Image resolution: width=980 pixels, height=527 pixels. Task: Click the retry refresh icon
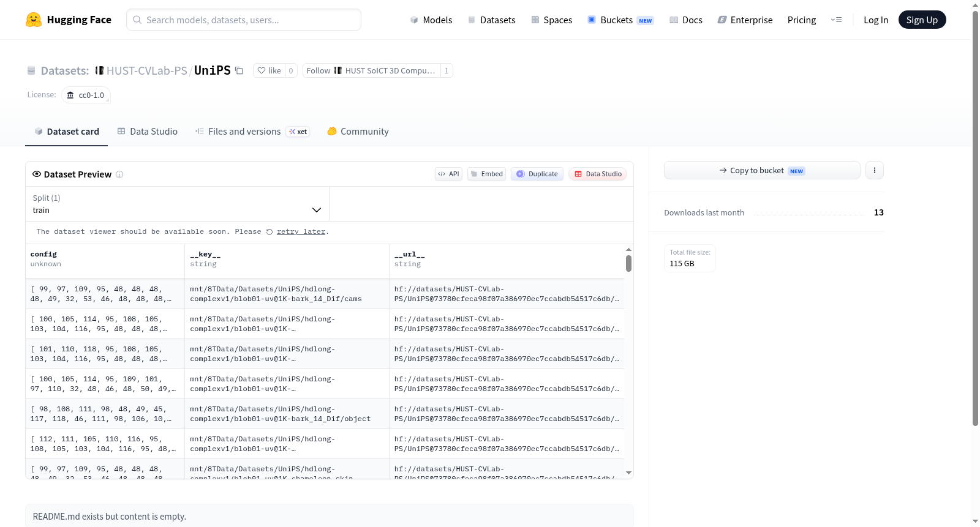(x=269, y=232)
